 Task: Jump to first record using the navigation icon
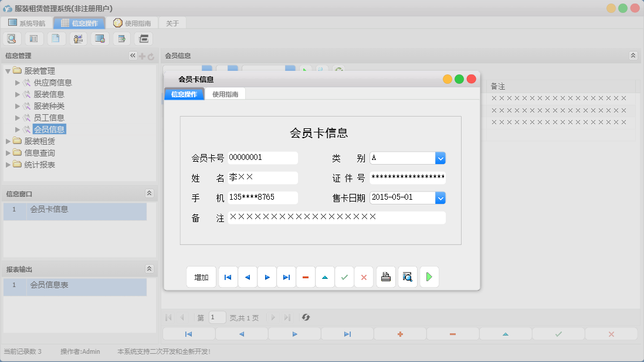pyautogui.click(x=228, y=276)
